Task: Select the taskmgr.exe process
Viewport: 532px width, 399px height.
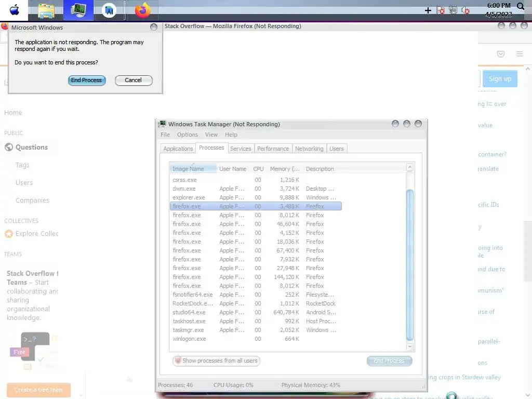Action: 256,330
